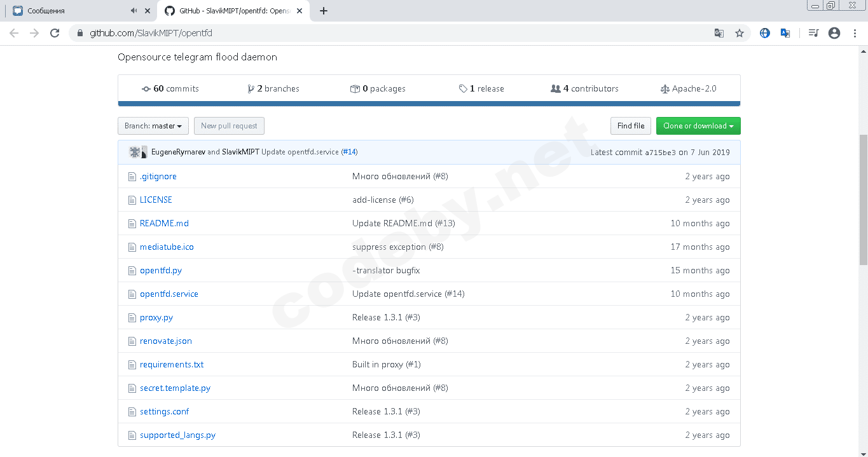Open a new browser tab
This screenshot has height=457, width=868.
(324, 11)
